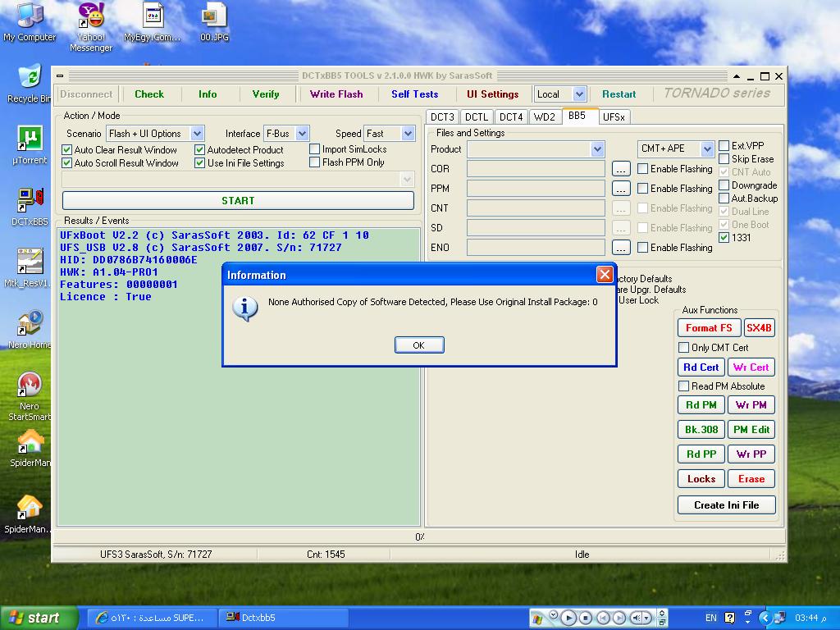Toggle Use Ini File Settings checkbox

[x=200, y=163]
